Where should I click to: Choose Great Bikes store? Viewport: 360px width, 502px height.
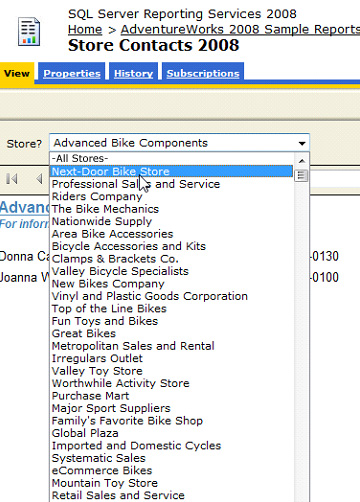[172, 333]
